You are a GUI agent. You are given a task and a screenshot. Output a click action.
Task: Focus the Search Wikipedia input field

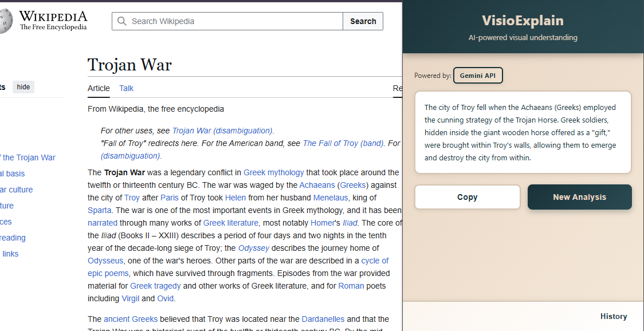click(227, 21)
